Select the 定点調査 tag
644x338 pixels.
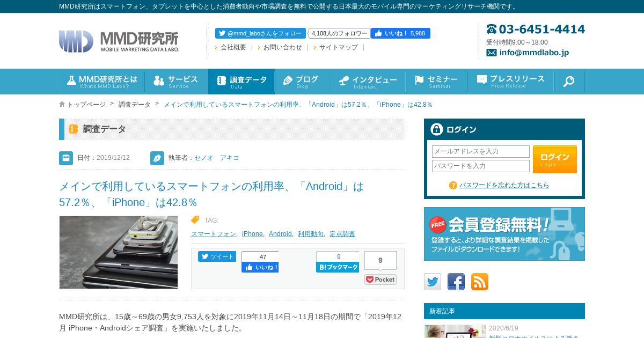pyautogui.click(x=342, y=234)
